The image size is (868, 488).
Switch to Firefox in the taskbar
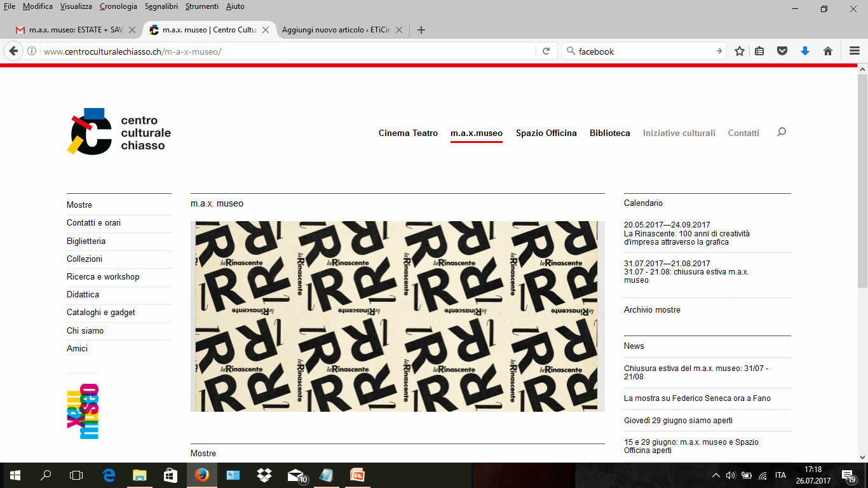pos(202,475)
